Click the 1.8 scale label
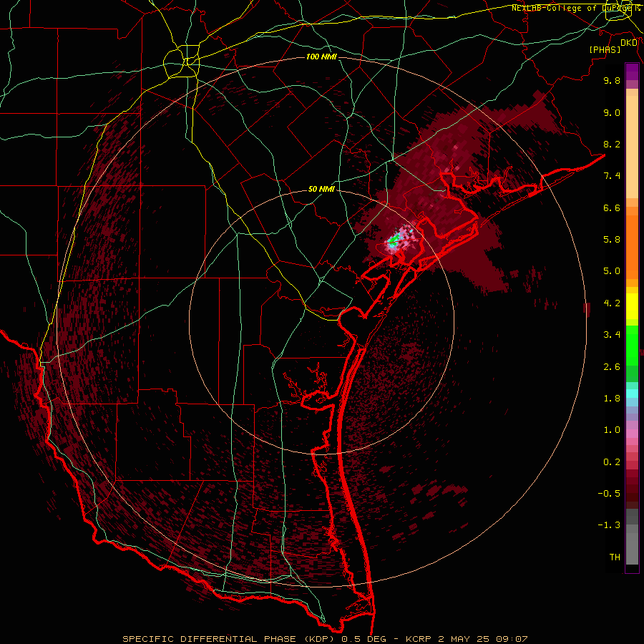Viewport: 644px width, 644px height. click(x=612, y=399)
